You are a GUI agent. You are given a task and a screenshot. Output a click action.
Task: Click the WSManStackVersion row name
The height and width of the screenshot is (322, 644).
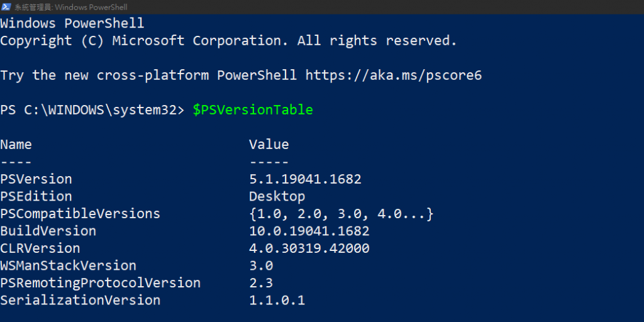coord(68,265)
